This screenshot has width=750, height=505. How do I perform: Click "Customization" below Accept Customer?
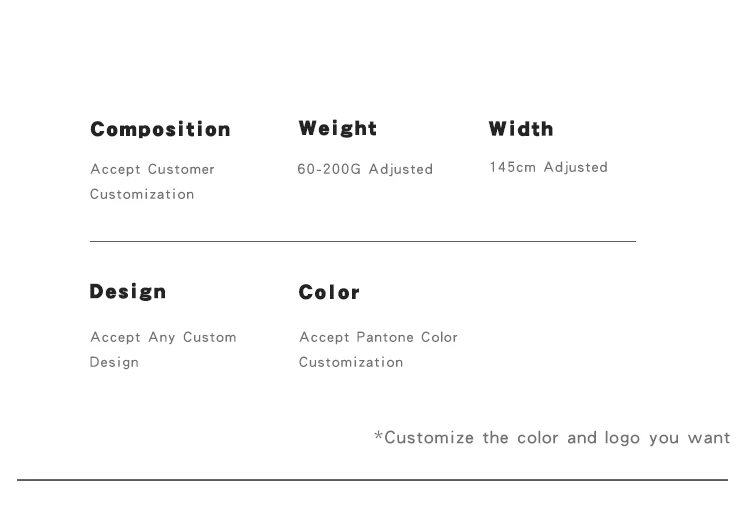click(x=142, y=195)
